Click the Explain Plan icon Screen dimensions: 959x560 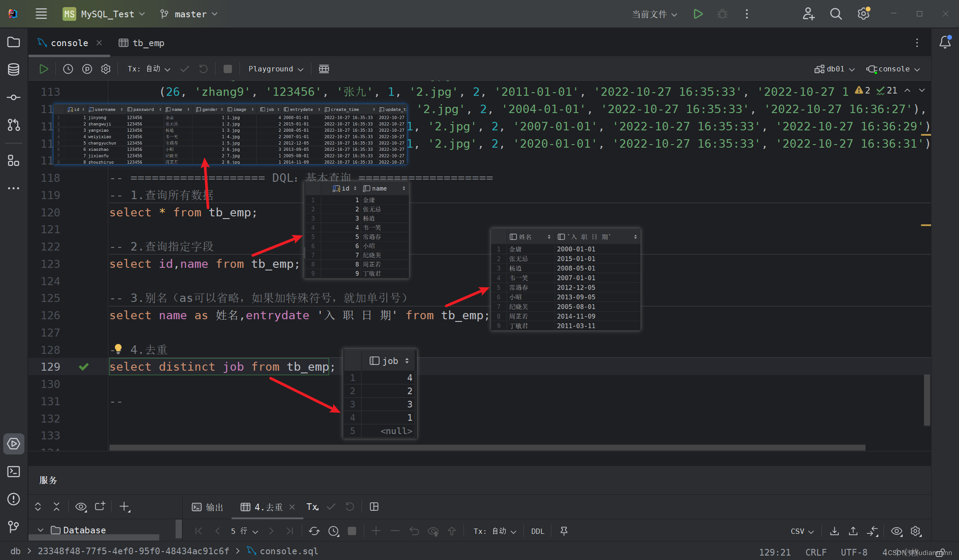click(x=87, y=69)
